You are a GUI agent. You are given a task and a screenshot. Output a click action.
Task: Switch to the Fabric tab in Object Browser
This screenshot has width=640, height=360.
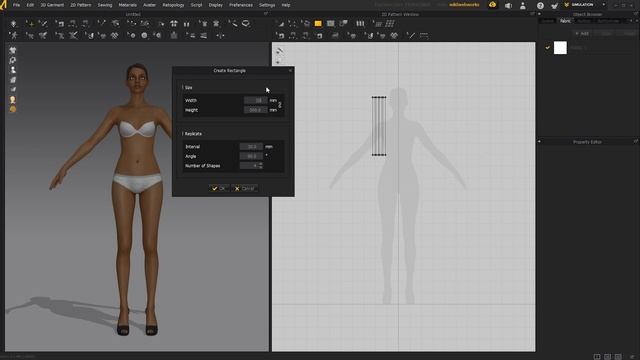tap(565, 21)
